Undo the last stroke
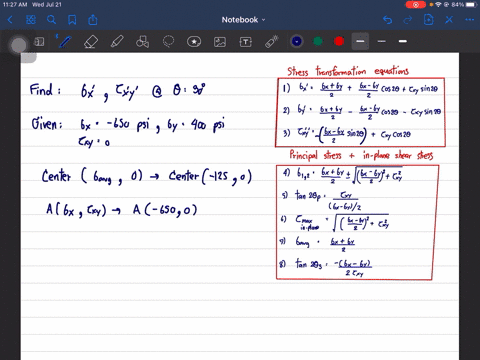Viewport: 480px width, 360px height. coord(387,20)
